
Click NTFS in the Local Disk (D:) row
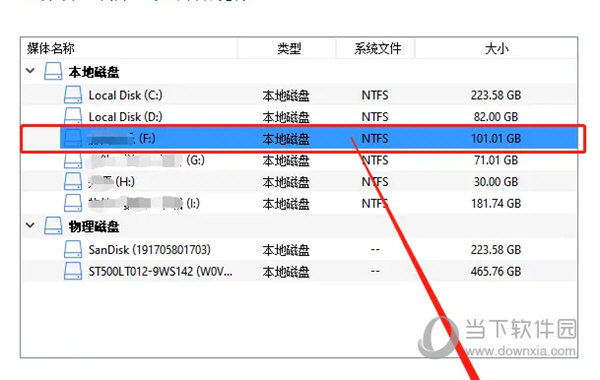pyautogui.click(x=375, y=117)
